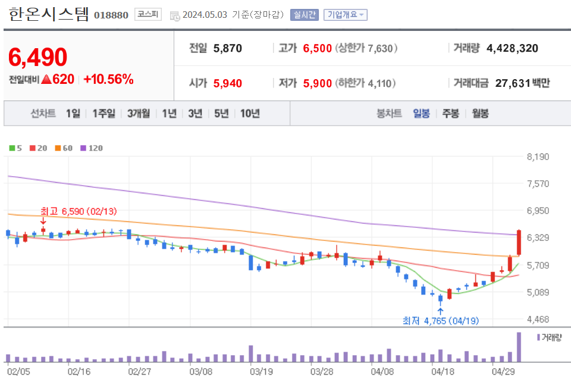Select the 3개월 line chart tab
The width and height of the screenshot is (571, 392).
pos(139,114)
